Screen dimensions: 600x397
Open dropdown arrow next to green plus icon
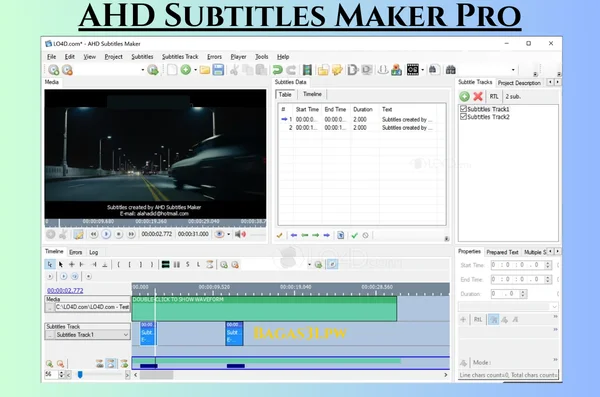(x=195, y=70)
